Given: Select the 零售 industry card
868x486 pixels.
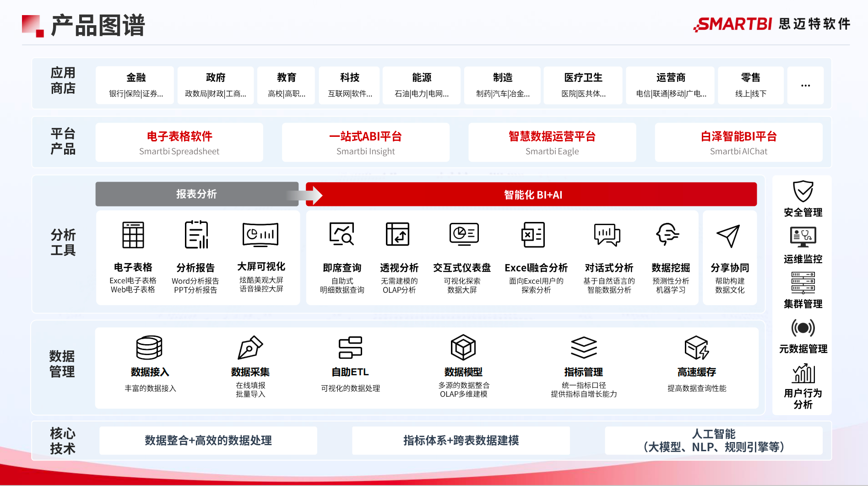Looking at the screenshot, I should point(751,85).
